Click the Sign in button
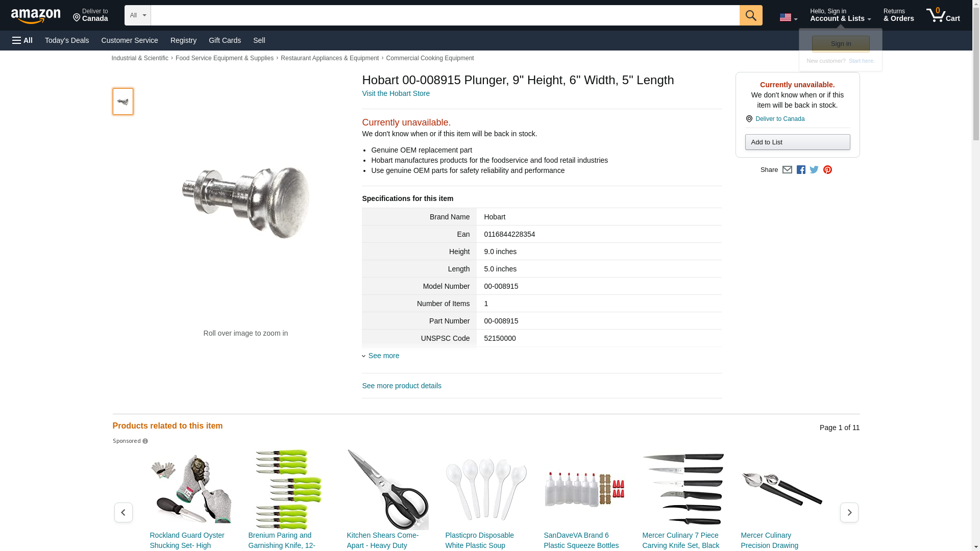The image size is (980, 551). (841, 44)
